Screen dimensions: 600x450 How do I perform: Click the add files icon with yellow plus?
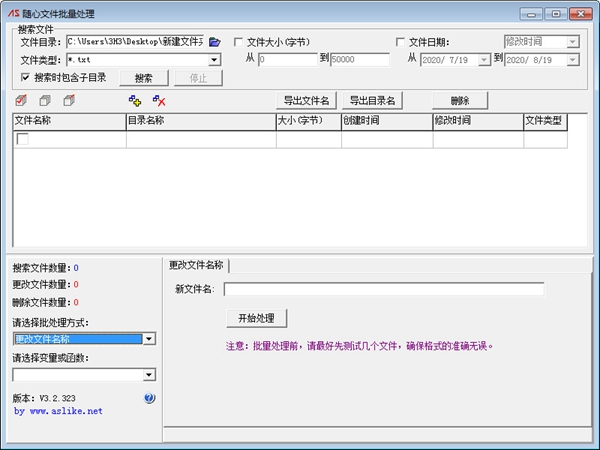[x=135, y=100]
